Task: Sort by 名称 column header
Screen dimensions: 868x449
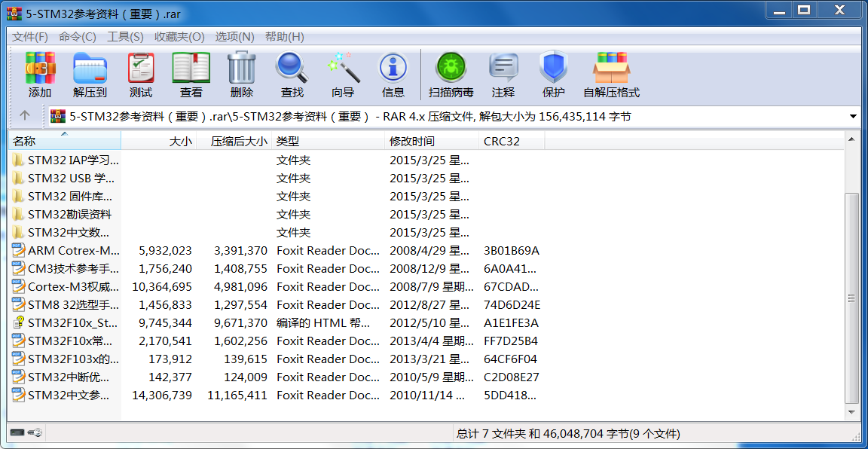Action: point(66,141)
